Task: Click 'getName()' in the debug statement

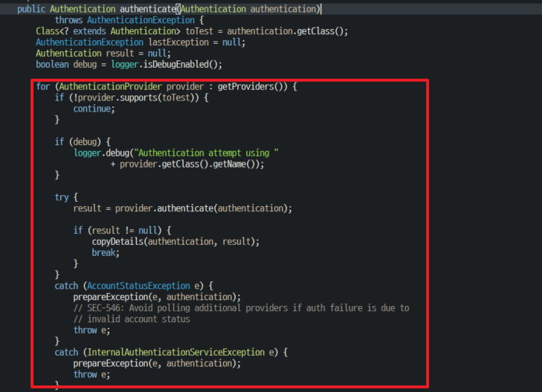Action: click(x=236, y=164)
